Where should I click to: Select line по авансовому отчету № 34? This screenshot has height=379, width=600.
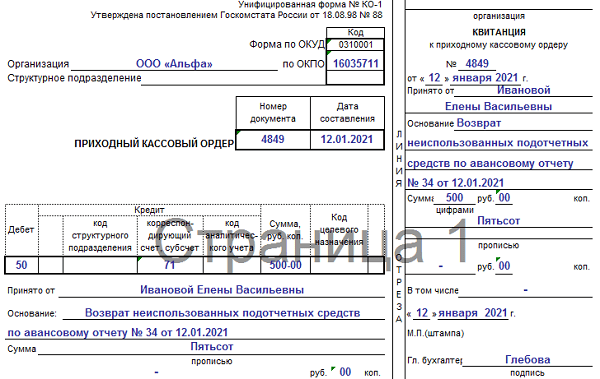tap(118, 332)
